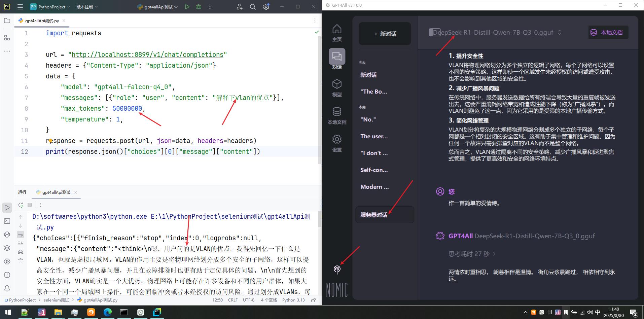Open the Services tool window
The width and height of the screenshot is (644, 319).
[7, 261]
